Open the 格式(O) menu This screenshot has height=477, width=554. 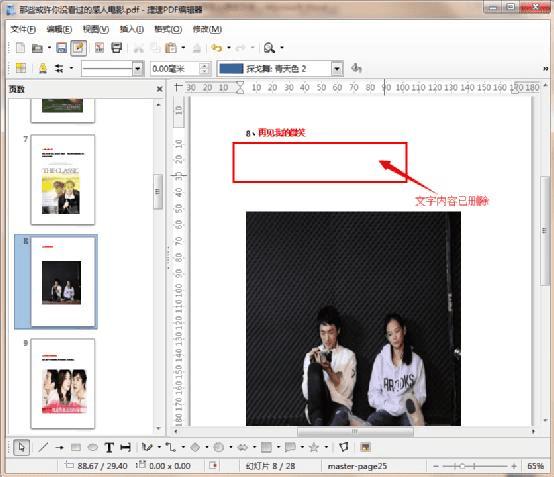pos(168,29)
